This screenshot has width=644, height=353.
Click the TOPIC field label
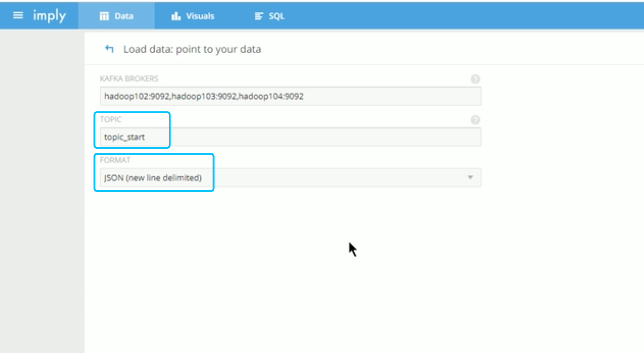click(x=111, y=119)
